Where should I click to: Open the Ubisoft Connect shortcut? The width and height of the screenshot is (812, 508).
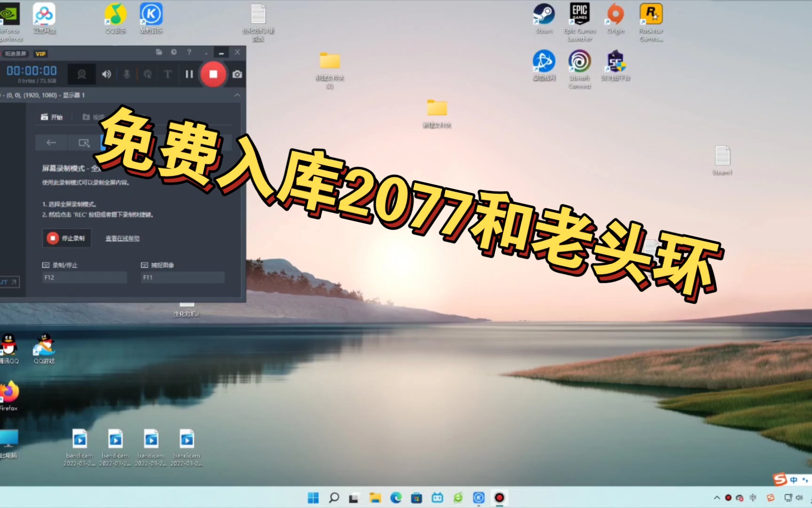pyautogui.click(x=580, y=69)
